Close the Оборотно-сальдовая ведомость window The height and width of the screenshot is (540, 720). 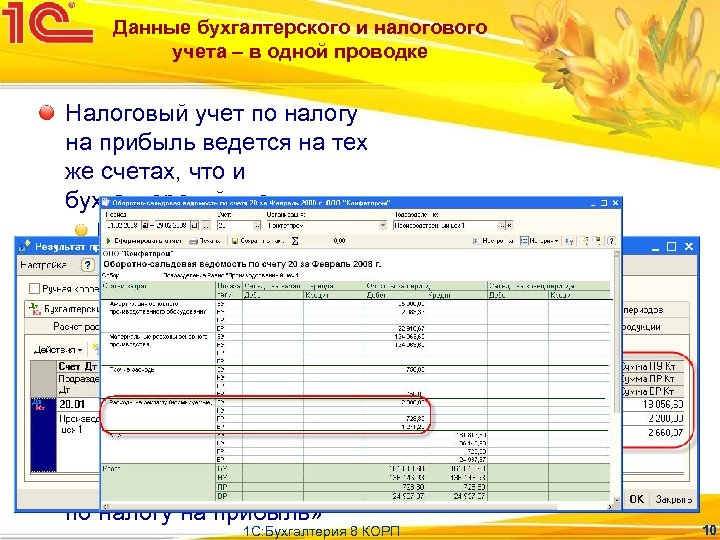tap(615, 202)
